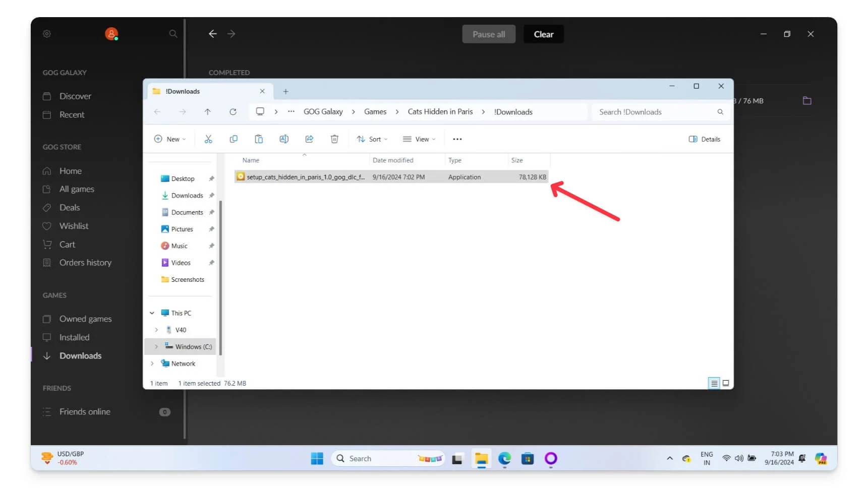Click the Cut scissors icon in toolbar
The height and width of the screenshot is (488, 868).
coord(208,139)
